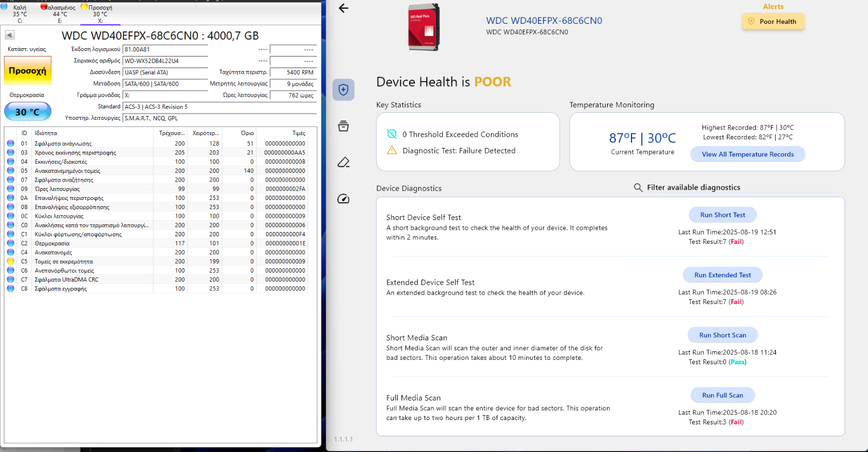The image size is (868, 452).
Task: Go back with the left arrow icon
Action: click(x=343, y=8)
